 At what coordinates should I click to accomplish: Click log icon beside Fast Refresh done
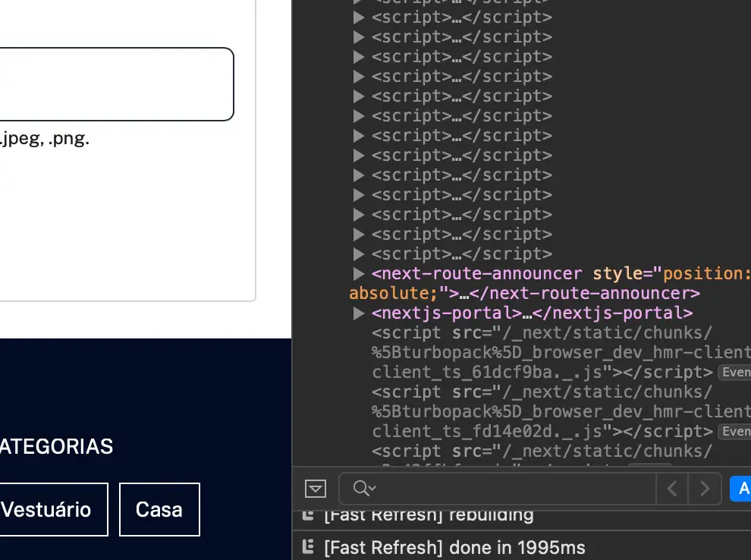(x=308, y=546)
